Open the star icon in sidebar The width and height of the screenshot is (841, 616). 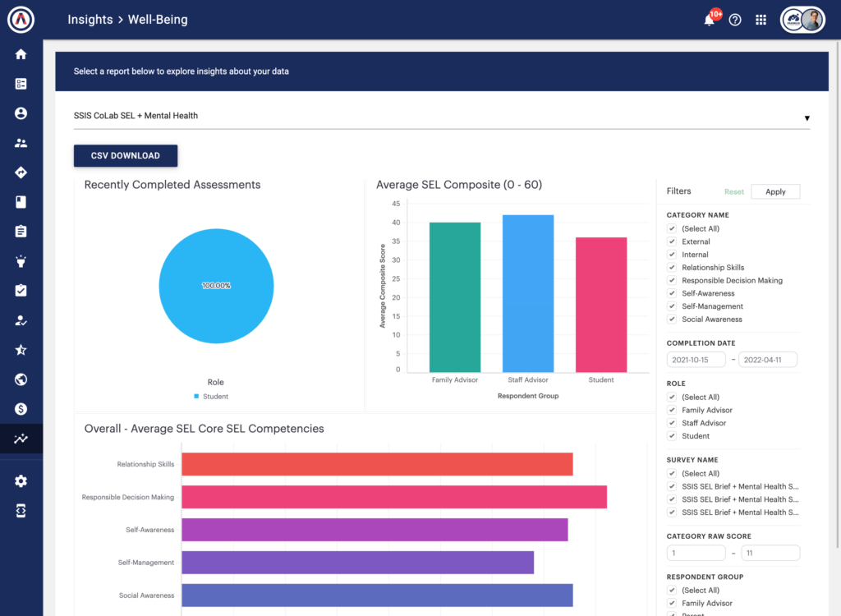click(x=21, y=350)
